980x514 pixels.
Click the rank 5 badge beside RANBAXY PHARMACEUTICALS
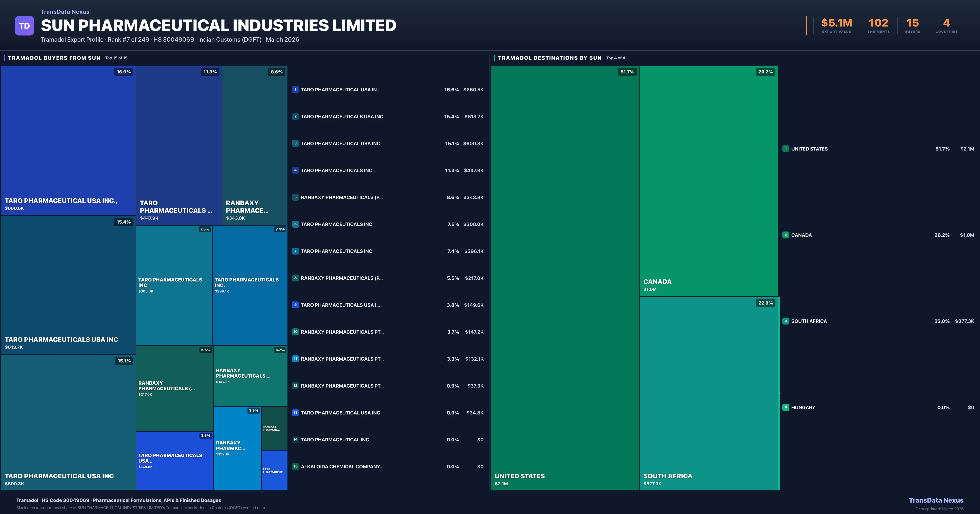pos(296,197)
